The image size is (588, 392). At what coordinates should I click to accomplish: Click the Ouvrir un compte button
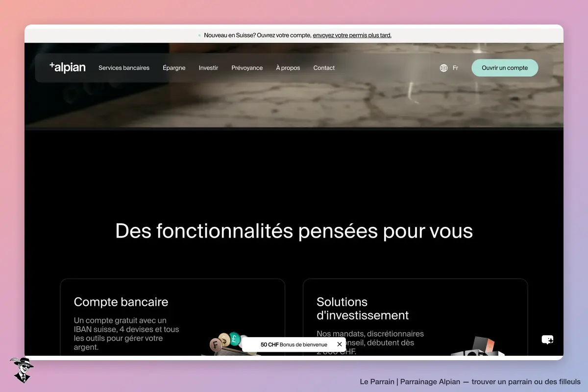tap(505, 68)
